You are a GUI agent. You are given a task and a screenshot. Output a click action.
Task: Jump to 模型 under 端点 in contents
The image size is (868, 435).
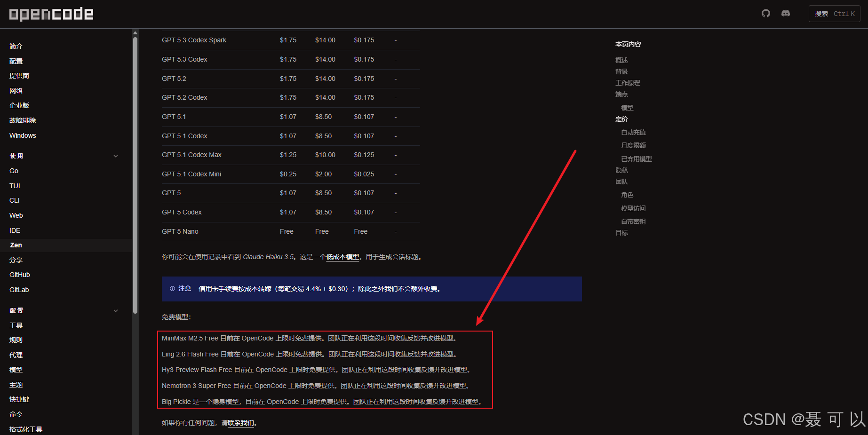(627, 108)
